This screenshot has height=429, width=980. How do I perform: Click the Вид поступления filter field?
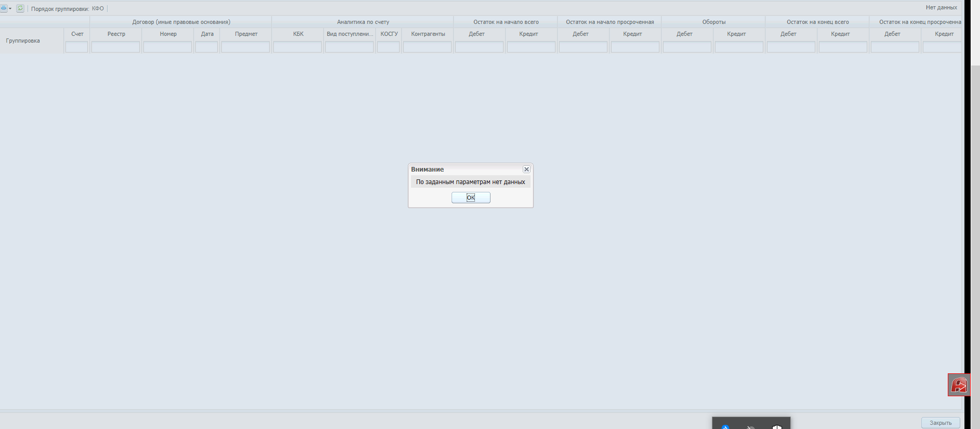[350, 47]
